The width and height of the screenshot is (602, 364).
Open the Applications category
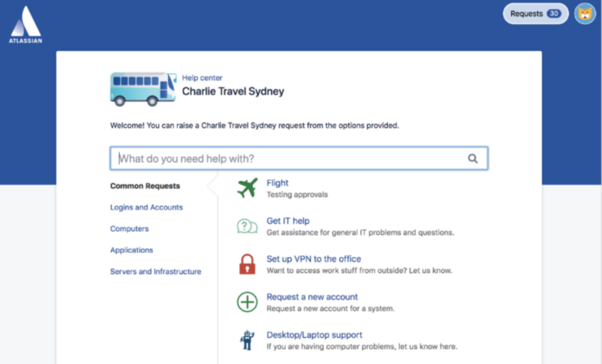(132, 250)
